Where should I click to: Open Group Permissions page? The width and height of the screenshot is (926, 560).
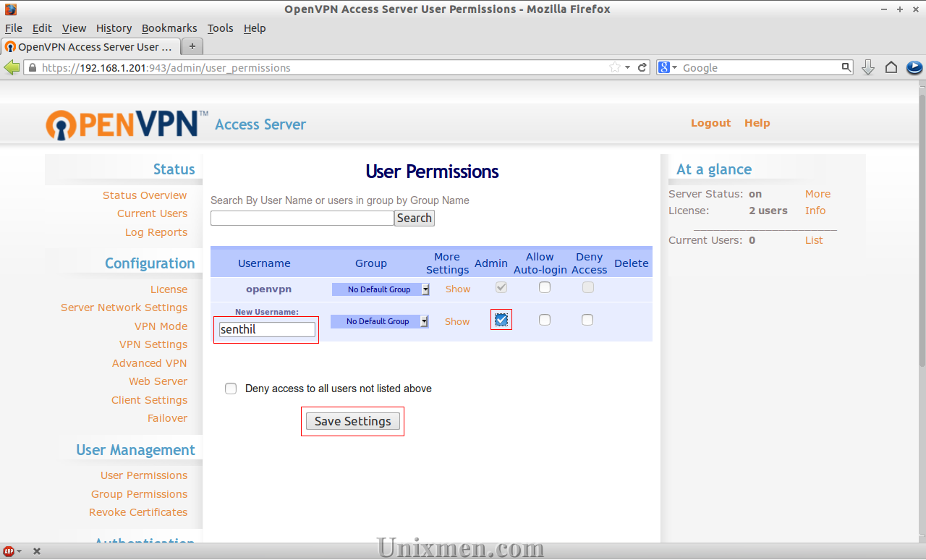click(x=139, y=494)
